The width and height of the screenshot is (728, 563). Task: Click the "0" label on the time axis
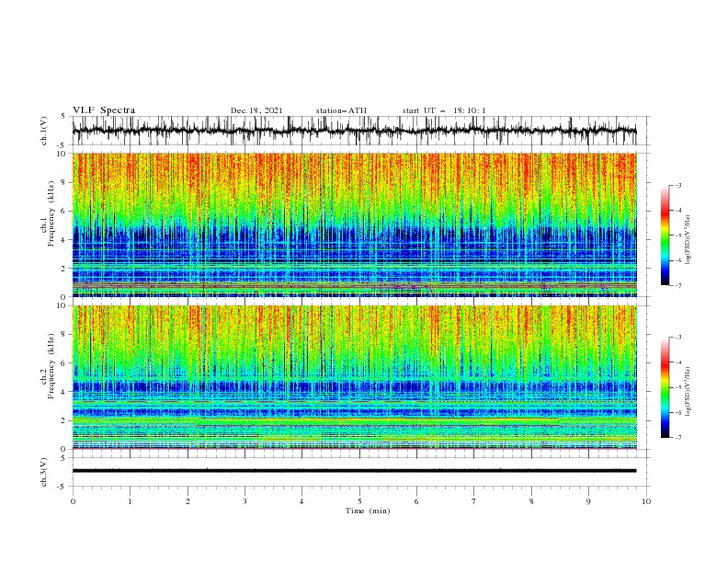tap(73, 501)
